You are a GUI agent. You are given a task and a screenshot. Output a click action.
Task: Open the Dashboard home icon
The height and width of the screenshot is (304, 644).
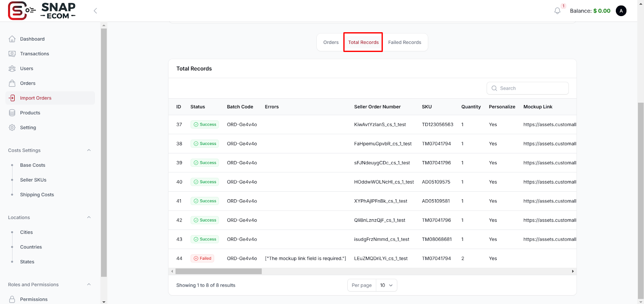tap(12, 39)
